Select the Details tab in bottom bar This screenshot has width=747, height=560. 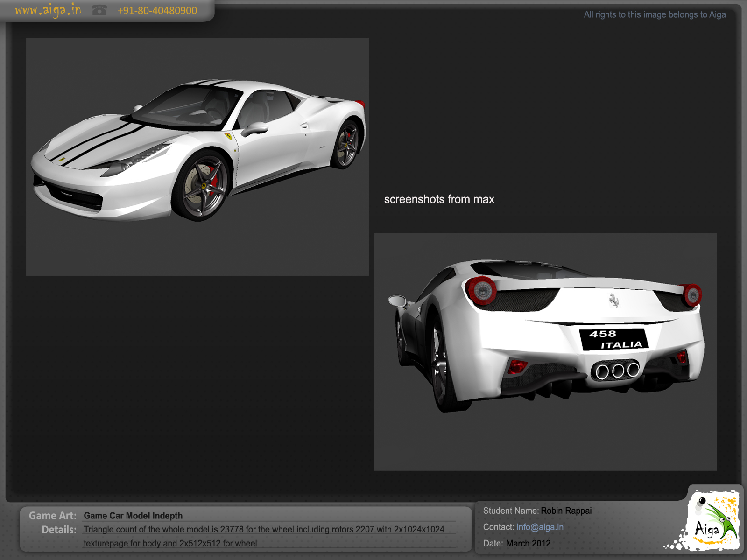click(x=60, y=530)
